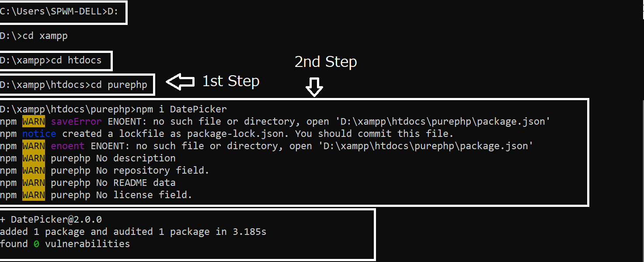Screen dimensions: 644x262
Task: Click the left-pointing arrow beside 1st Step
Action: click(180, 82)
